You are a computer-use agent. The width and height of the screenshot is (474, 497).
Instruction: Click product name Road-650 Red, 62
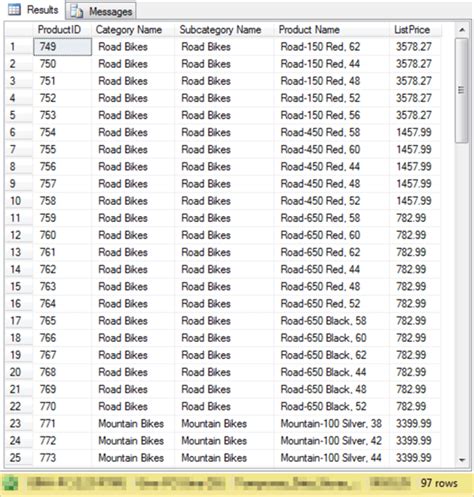click(320, 252)
